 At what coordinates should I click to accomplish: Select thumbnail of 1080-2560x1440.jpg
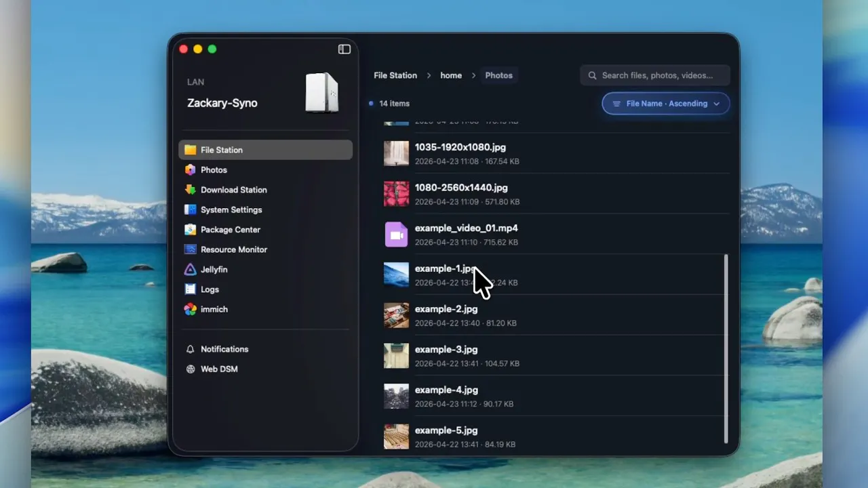[397, 194]
